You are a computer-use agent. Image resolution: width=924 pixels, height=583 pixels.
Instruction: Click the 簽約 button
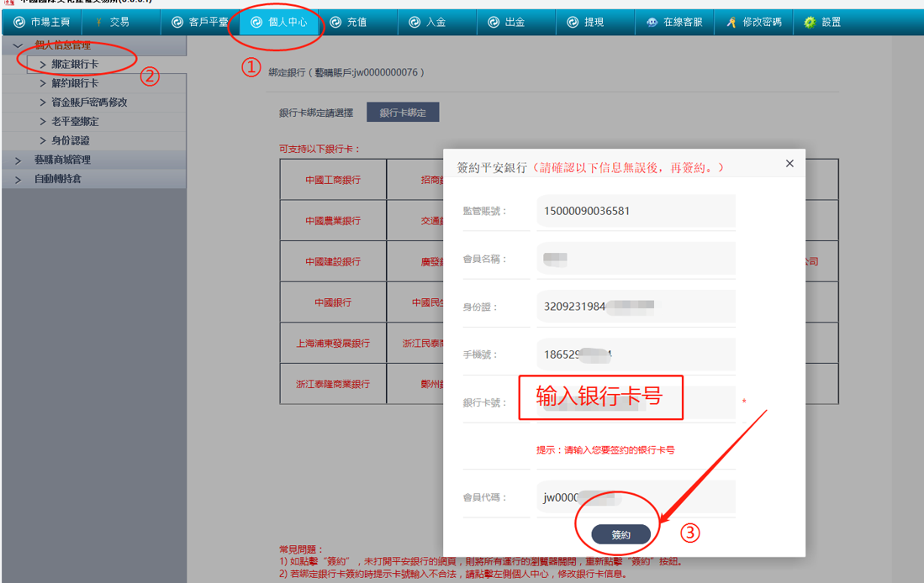click(621, 535)
